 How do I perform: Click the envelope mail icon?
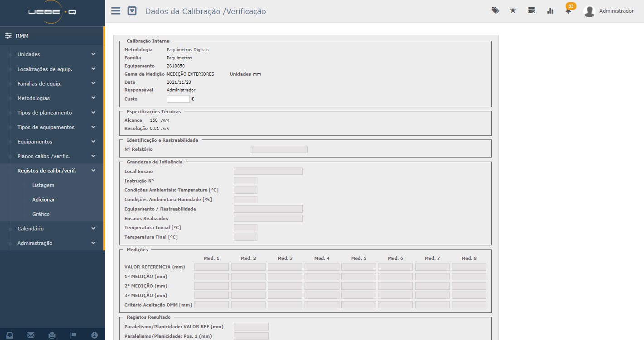[31, 335]
